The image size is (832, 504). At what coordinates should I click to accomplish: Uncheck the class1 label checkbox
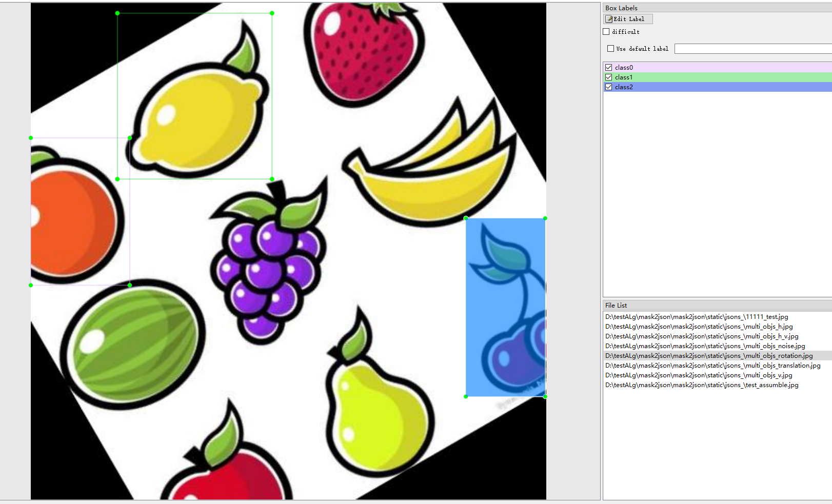click(609, 77)
